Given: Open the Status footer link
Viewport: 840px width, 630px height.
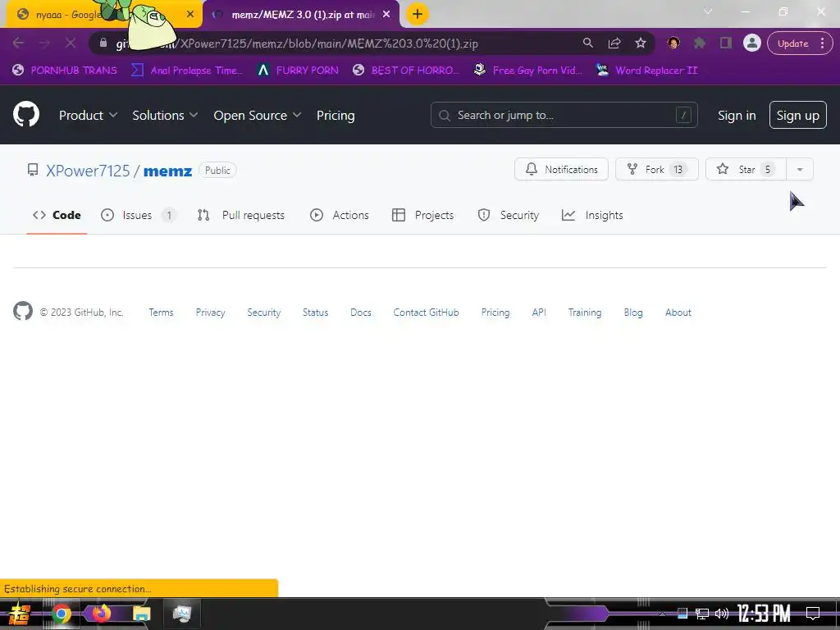Looking at the screenshot, I should tap(315, 313).
